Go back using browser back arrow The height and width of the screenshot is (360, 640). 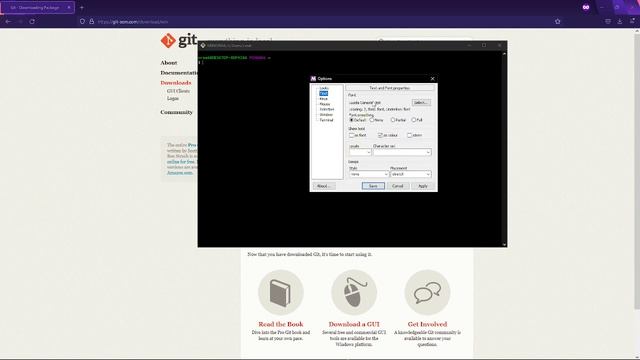(x=8, y=21)
